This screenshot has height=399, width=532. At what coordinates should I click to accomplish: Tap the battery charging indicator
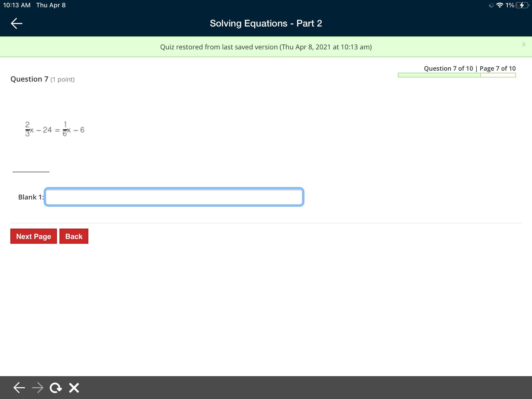(522, 5)
